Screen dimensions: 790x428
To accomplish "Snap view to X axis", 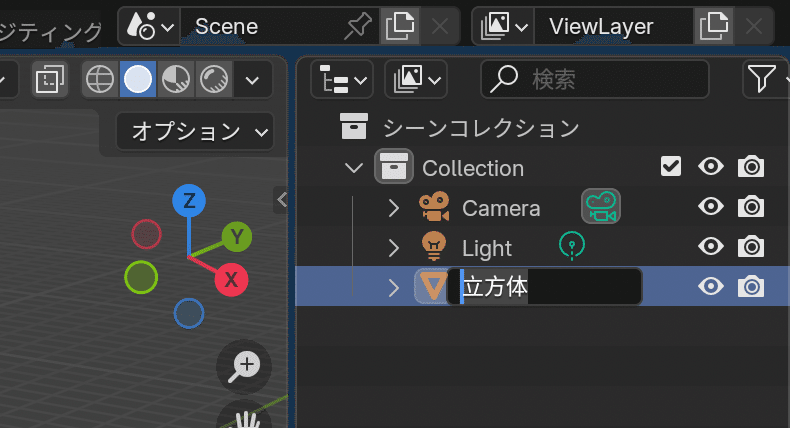I will [231, 279].
